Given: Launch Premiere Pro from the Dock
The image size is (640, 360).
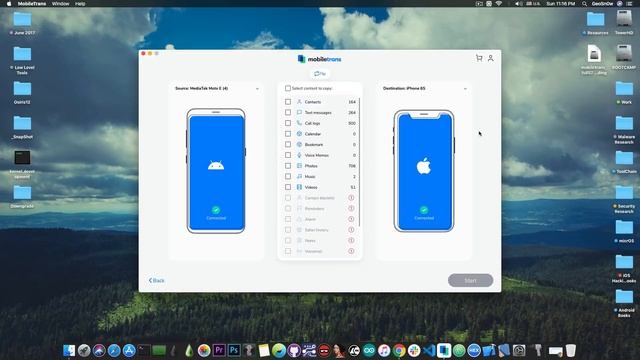Looking at the screenshot, I should [x=219, y=350].
